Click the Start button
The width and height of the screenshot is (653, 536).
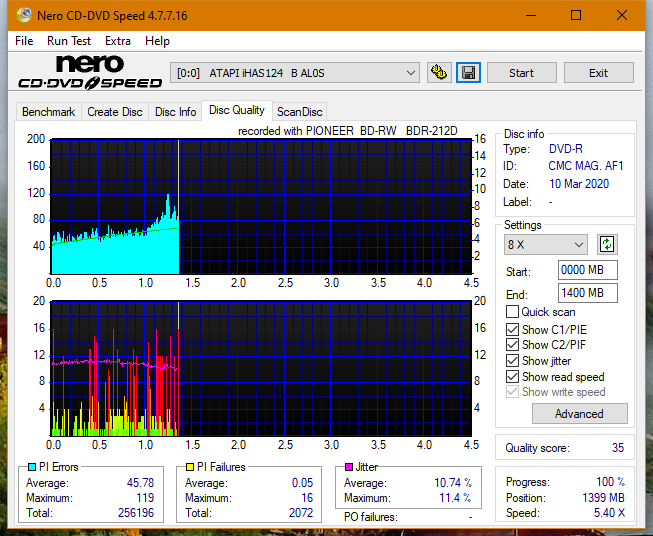click(x=521, y=73)
